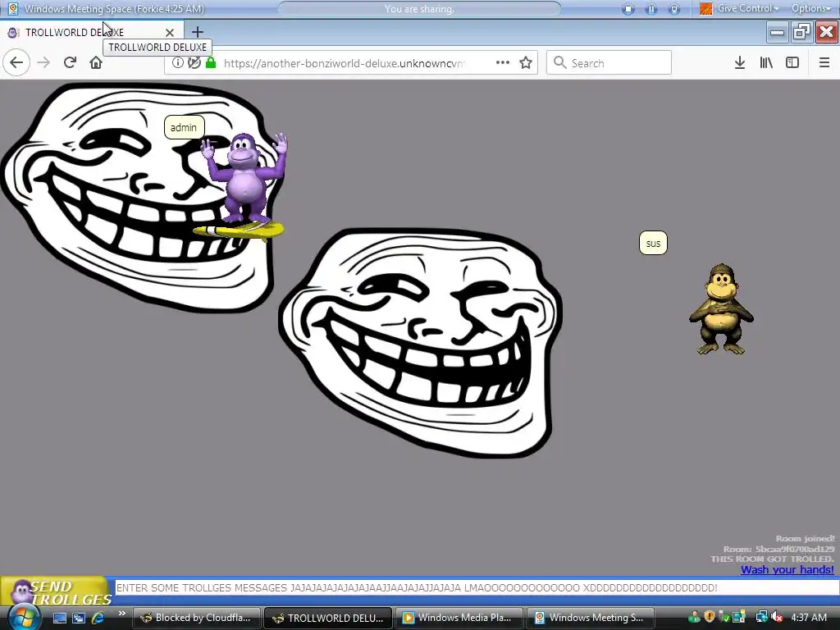This screenshot has height=630, width=840.
Task: Click the SEND TROLLGES button
Action: point(56,592)
